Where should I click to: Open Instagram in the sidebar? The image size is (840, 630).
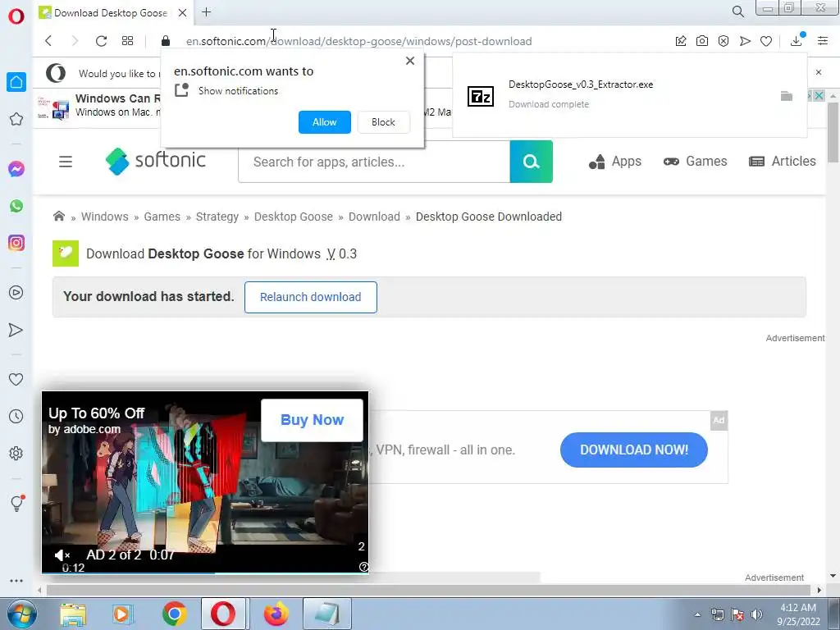(16, 243)
